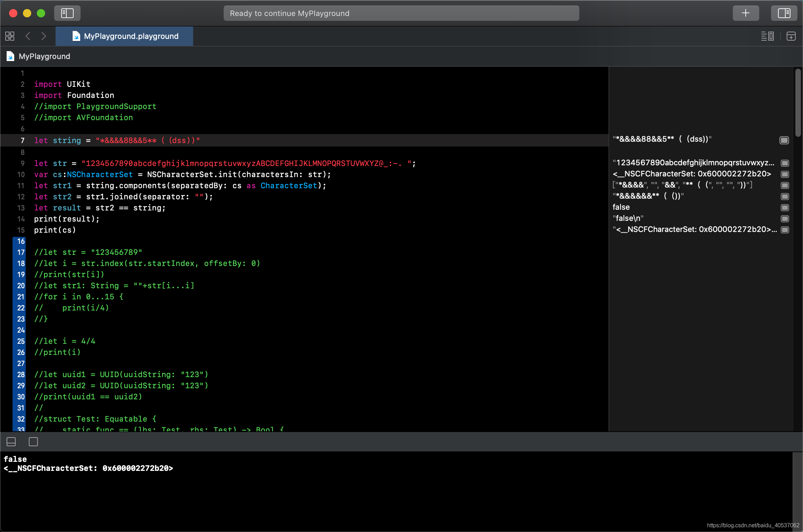Click the '//for i in 0...15 {' comment
This screenshot has height=532, width=803.
coord(79,297)
